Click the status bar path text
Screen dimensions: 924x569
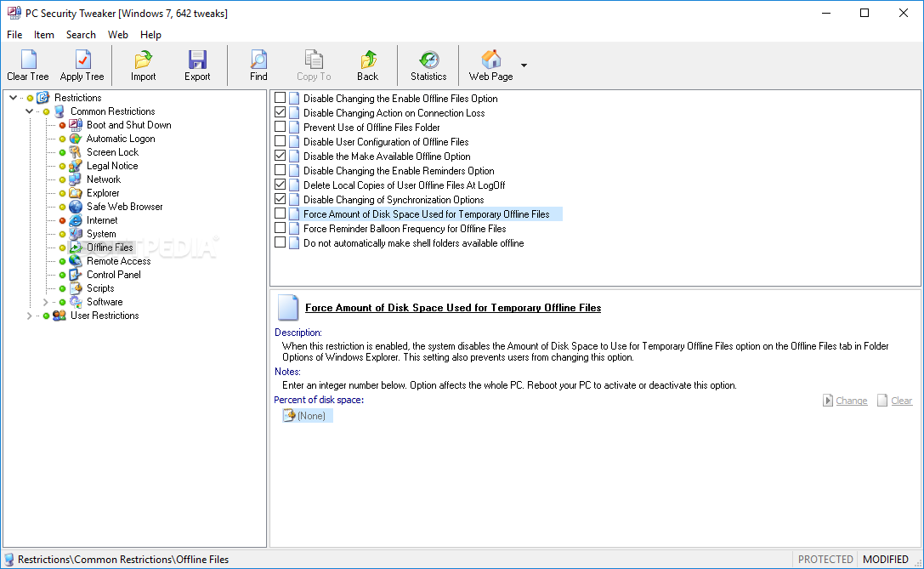tap(122, 560)
